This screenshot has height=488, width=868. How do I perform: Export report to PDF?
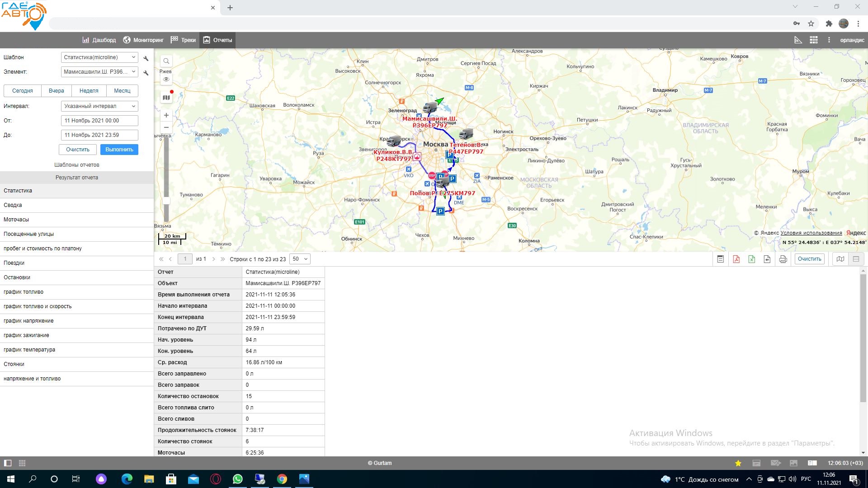[736, 259]
